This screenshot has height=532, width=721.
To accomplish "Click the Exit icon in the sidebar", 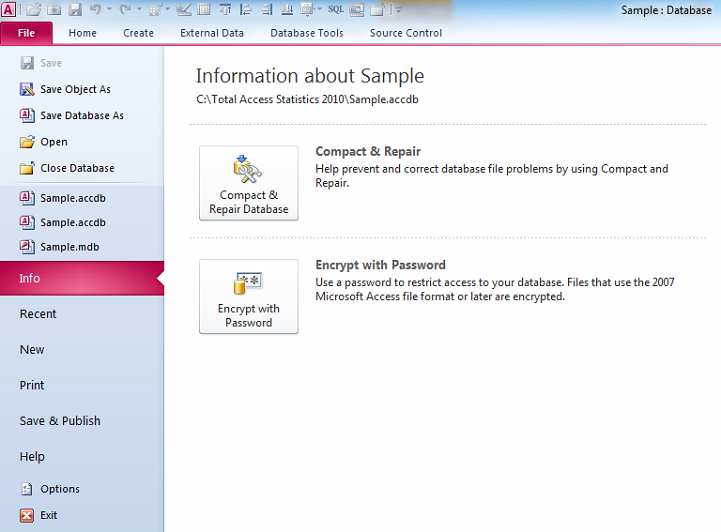I will pos(27,515).
